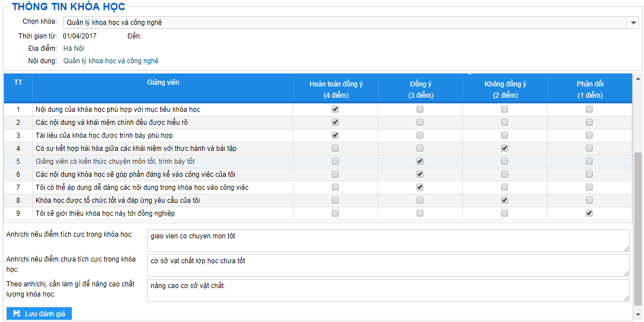Image resolution: width=644 pixels, height=322 pixels.
Task: Uncheck Hoàn toàn đồng ý for row 2
Action: point(335,122)
